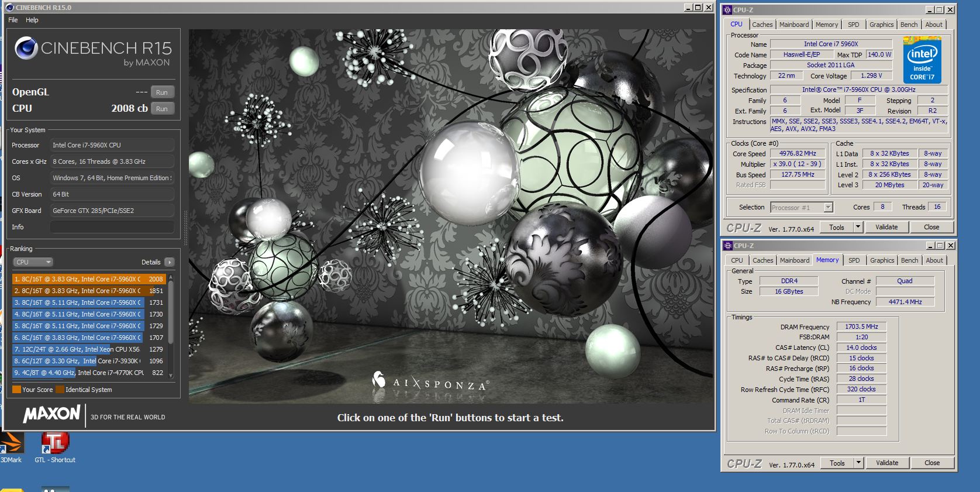
Task: Select ranking entry 6 with score 1707
Action: (89, 338)
